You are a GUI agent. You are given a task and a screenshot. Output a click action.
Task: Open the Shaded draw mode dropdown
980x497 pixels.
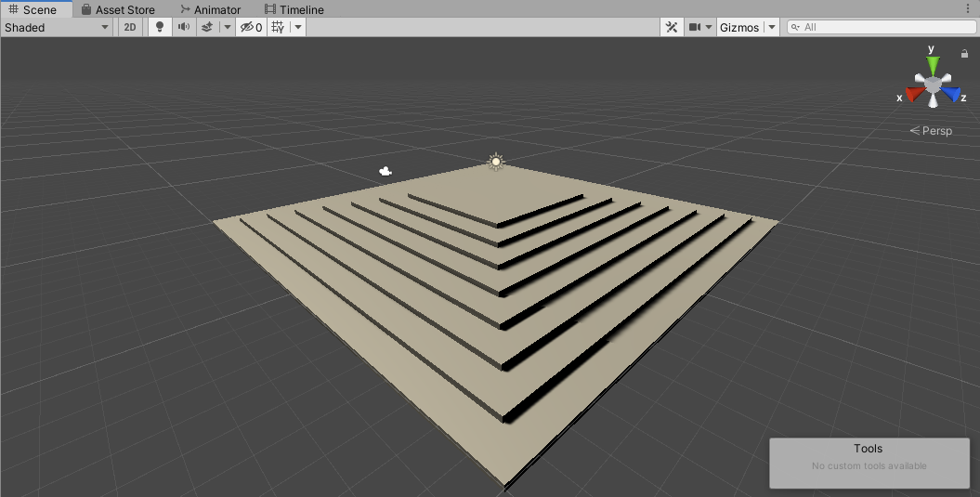pyautogui.click(x=57, y=28)
